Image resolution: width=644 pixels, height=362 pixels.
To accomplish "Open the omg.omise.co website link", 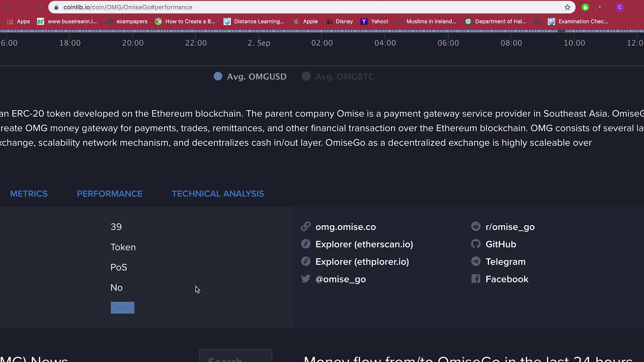I will (346, 227).
